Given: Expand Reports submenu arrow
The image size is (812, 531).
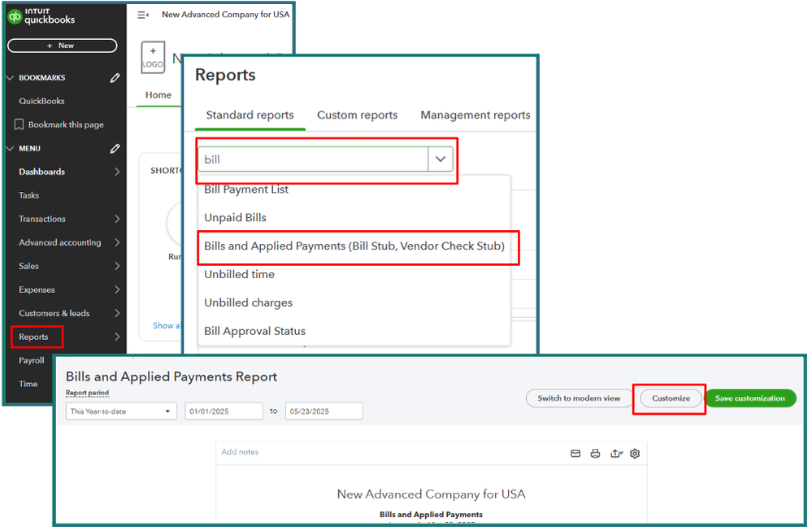Looking at the screenshot, I should [117, 337].
